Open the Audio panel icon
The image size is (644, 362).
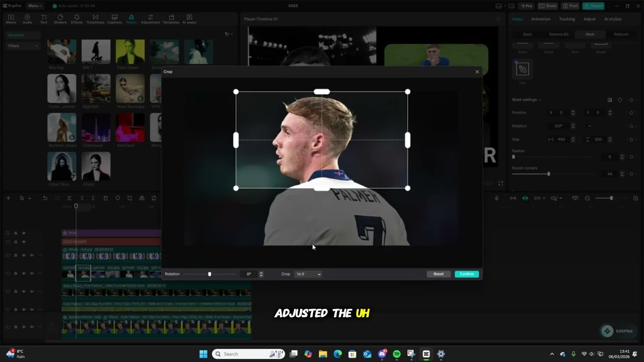pos(27,19)
